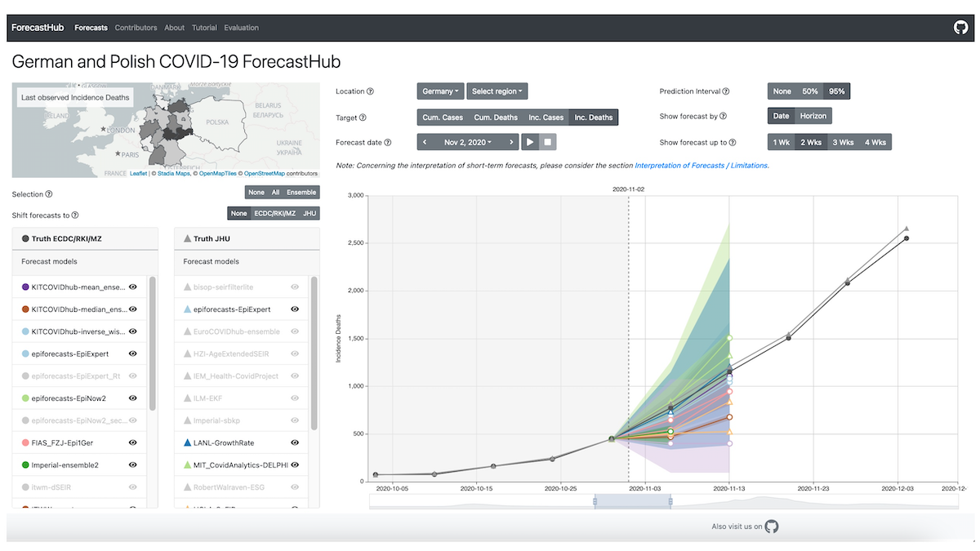The height and width of the screenshot is (551, 980).
Task: Click the help icon next to Selection
Action: 49,194
